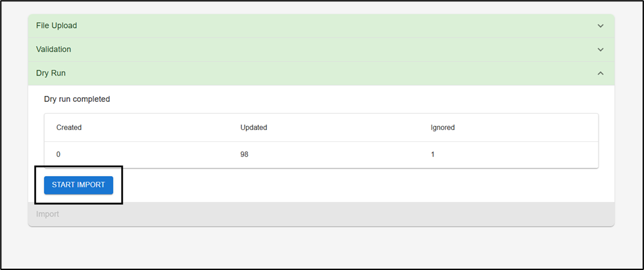Select the Updated column header
The width and height of the screenshot is (644, 270).
coord(253,127)
